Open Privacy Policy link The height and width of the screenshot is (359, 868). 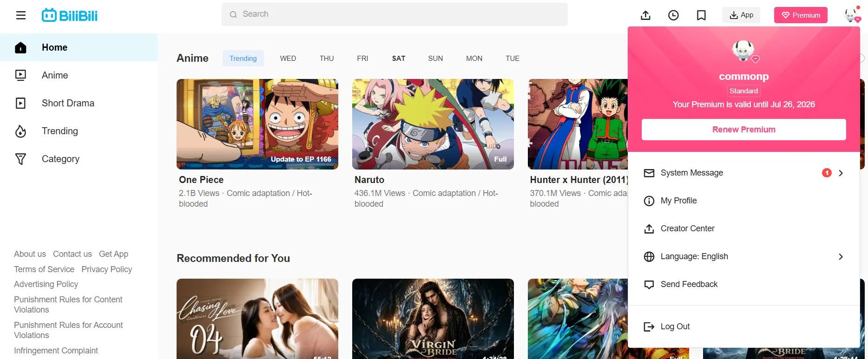(107, 269)
